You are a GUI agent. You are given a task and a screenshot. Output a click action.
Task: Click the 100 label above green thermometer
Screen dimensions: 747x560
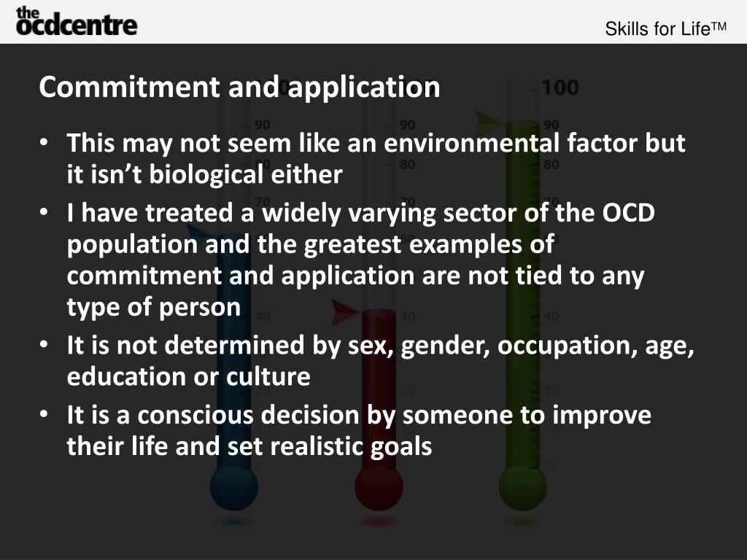tap(560, 87)
